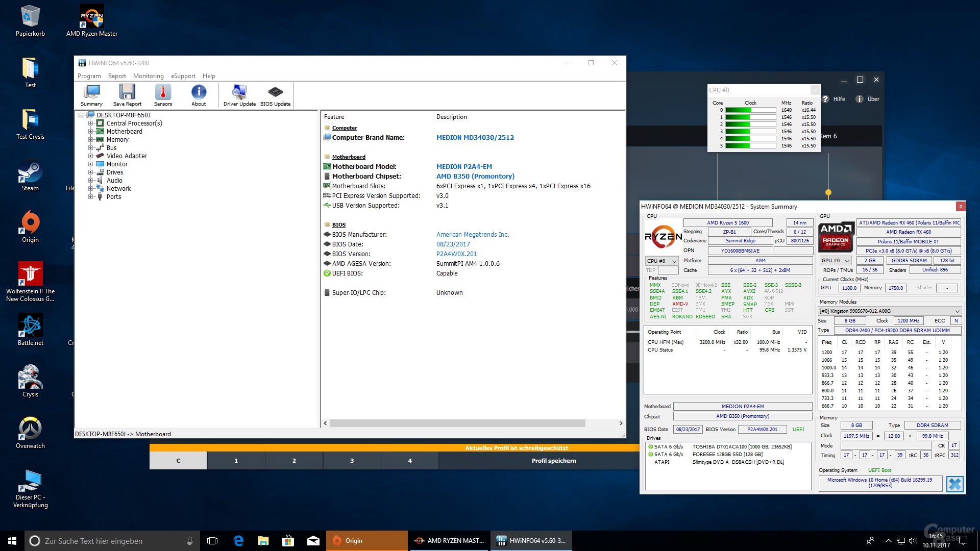Expand the Central Processor(s) tree node
The height and width of the screenshot is (551, 980).
90,123
